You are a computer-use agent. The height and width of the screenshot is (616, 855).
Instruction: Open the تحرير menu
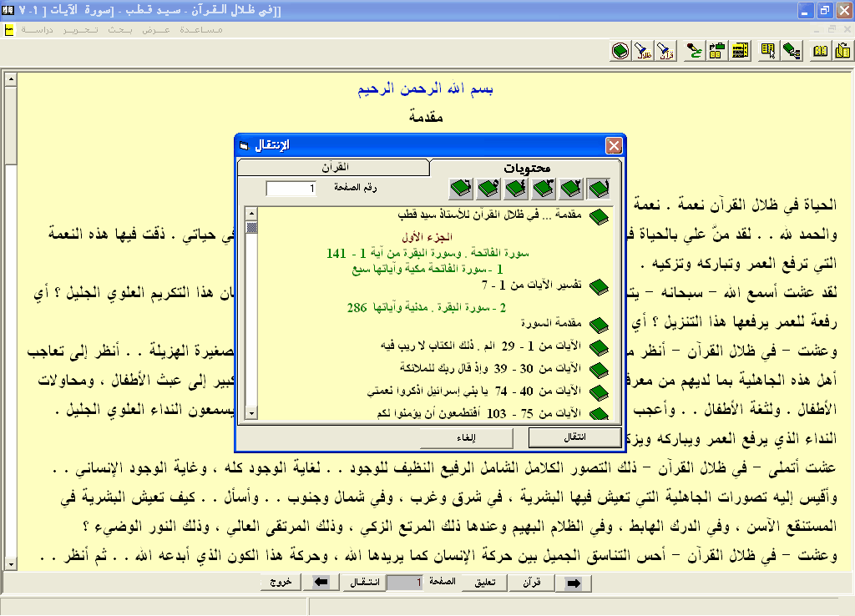tap(80, 30)
